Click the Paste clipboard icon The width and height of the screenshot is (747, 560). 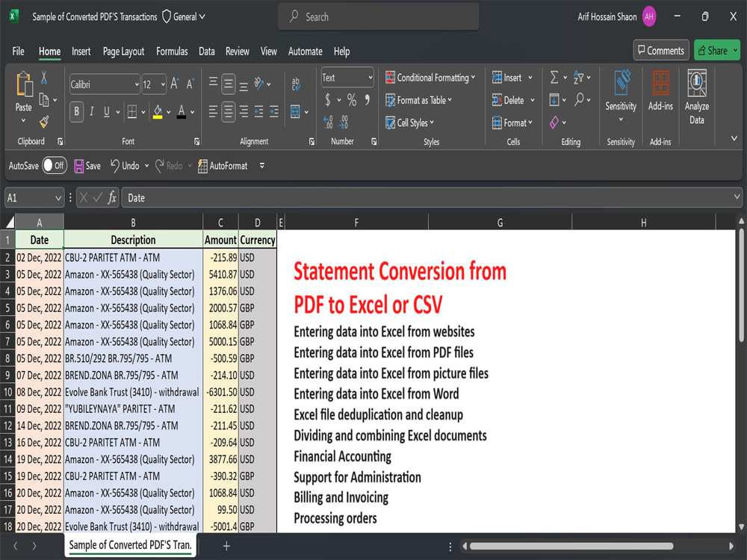pos(25,86)
